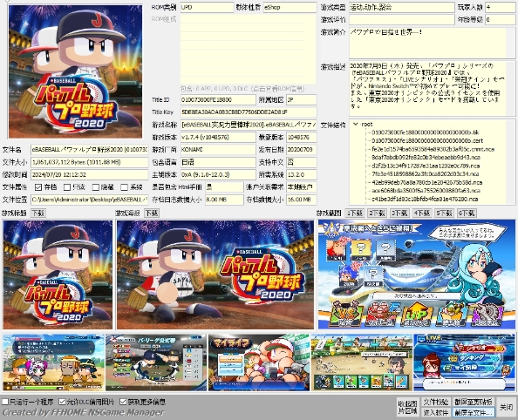518x420 pixels.
Task: Open the パ・リーグ公式戦 pitcher screenshot thumbnail
Action: pos(156,362)
